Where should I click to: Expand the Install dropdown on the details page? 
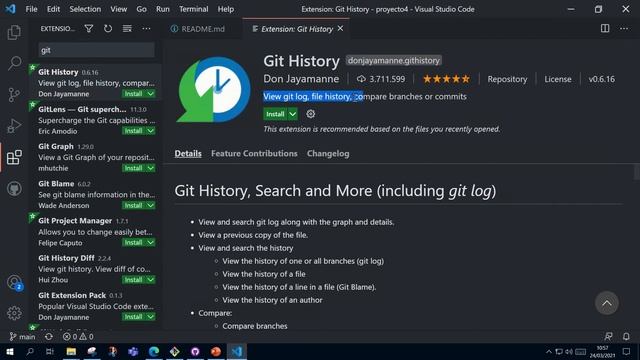click(x=293, y=114)
